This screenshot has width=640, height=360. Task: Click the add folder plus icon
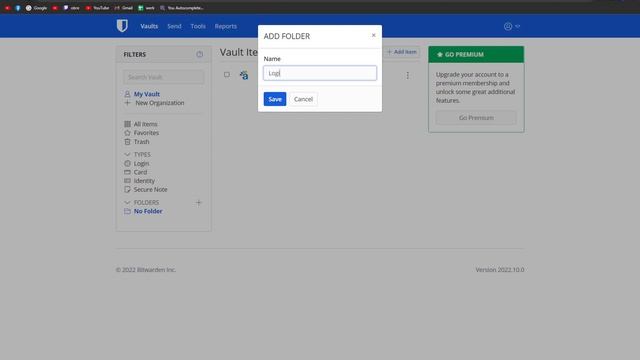click(x=199, y=202)
